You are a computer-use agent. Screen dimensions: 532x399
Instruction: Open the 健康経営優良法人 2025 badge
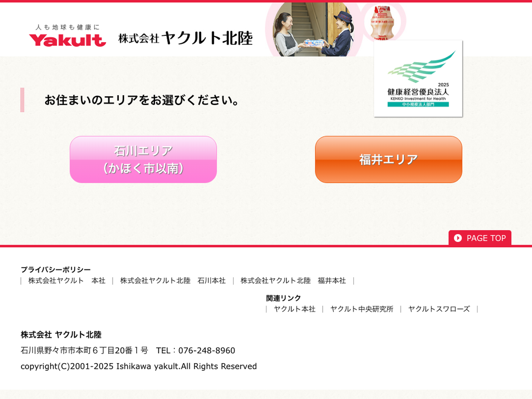tap(418, 78)
